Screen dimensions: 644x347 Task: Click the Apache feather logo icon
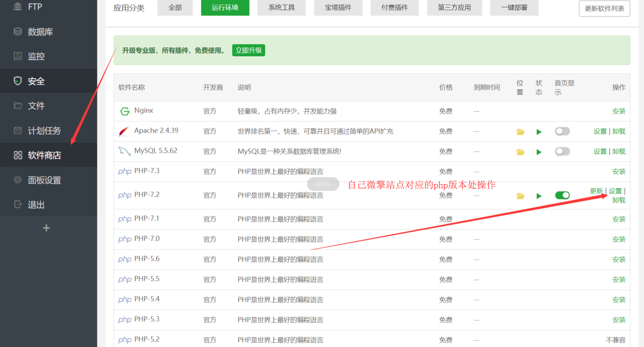124,131
